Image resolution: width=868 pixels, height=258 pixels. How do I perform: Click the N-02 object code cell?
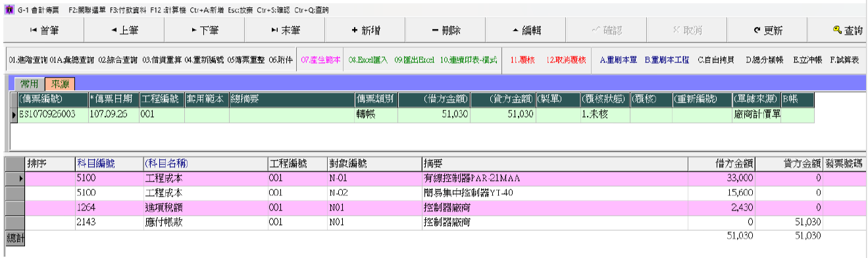pos(374,193)
